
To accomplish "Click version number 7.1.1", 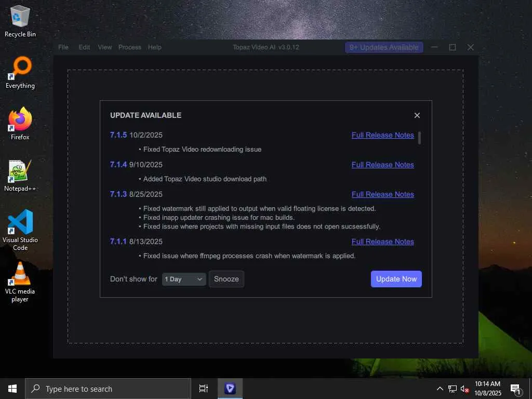I will tap(118, 242).
